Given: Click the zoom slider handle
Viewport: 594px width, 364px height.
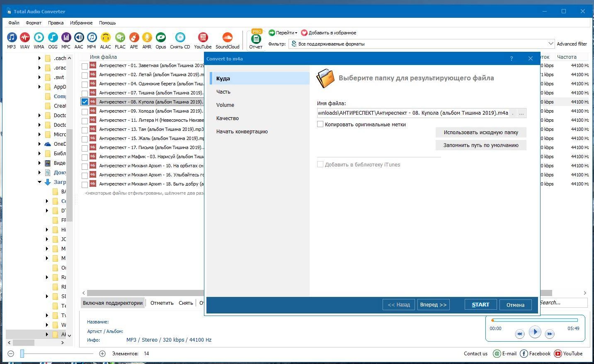Looking at the screenshot, I should point(22,354).
